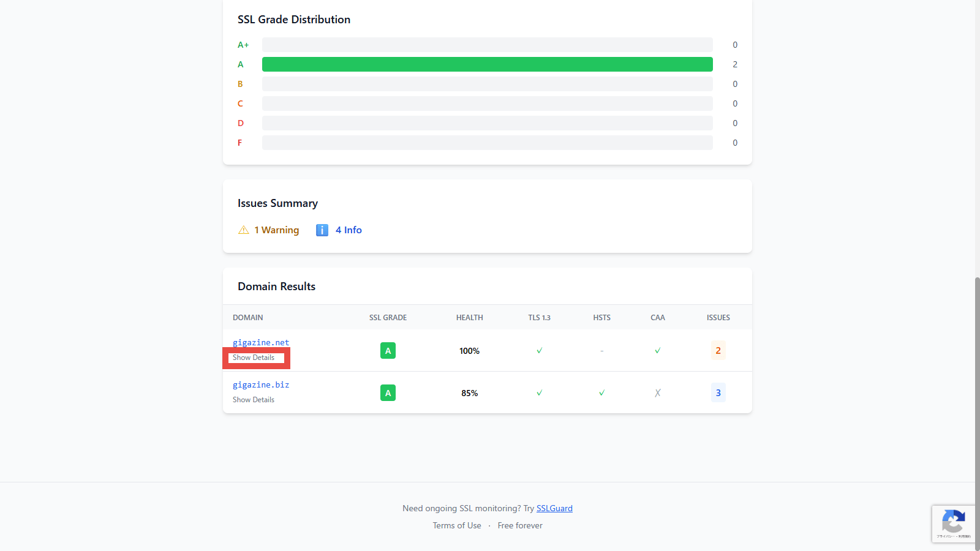Click the A grade badge for gigazine.net

[388, 351]
